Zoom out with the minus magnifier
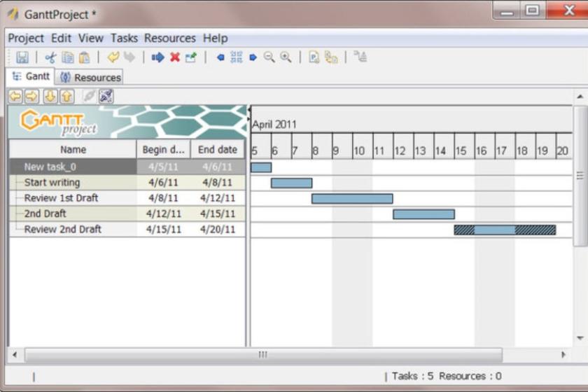 pos(269,57)
